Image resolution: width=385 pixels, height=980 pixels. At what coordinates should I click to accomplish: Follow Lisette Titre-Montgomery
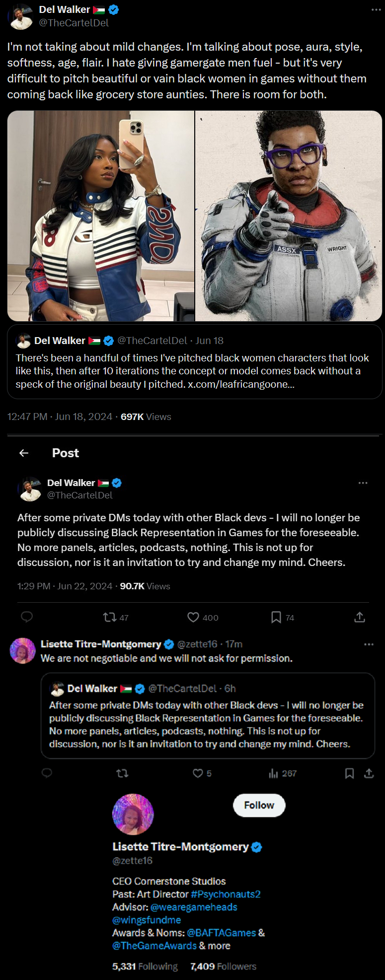(259, 805)
